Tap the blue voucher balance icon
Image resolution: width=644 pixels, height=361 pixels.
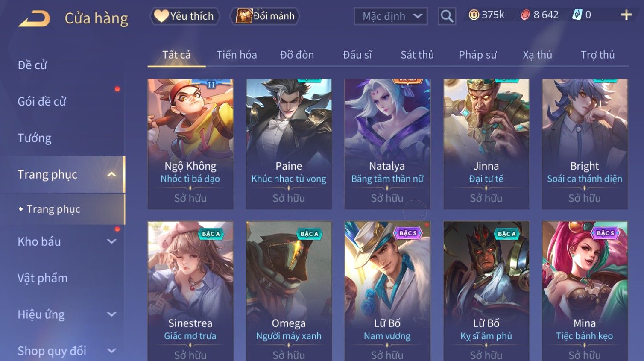(577, 15)
